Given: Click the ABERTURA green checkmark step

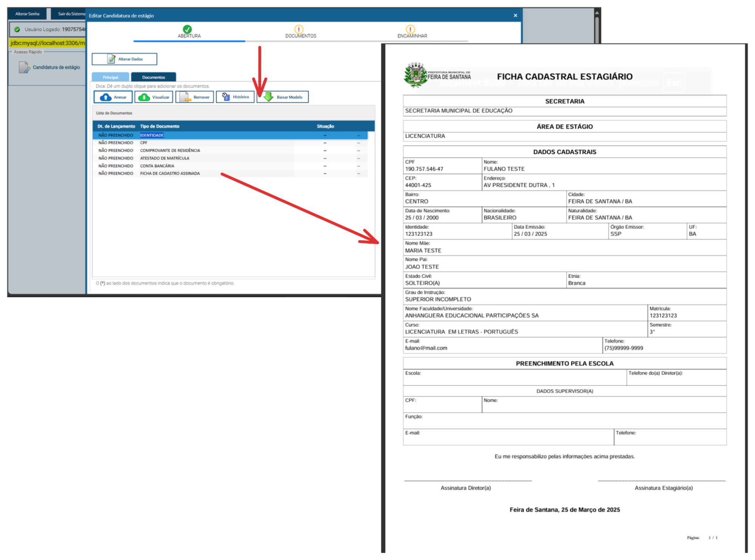Looking at the screenshot, I should pyautogui.click(x=187, y=29).
